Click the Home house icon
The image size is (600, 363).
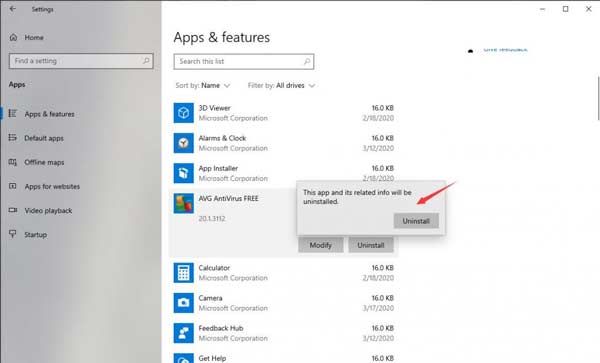tap(13, 37)
